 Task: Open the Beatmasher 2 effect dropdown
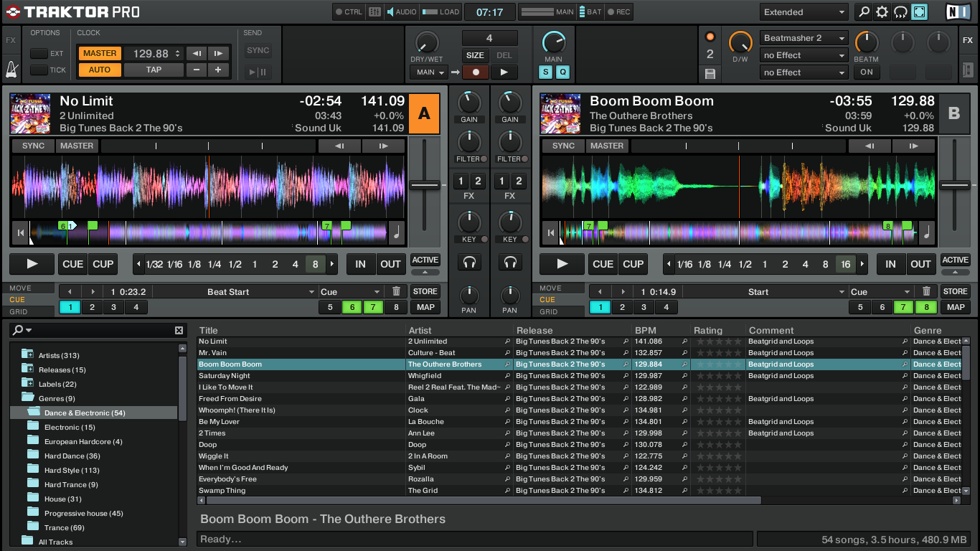[804, 38]
